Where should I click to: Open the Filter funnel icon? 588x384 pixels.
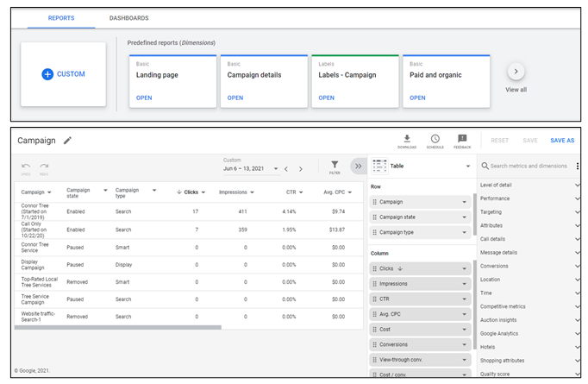point(335,165)
